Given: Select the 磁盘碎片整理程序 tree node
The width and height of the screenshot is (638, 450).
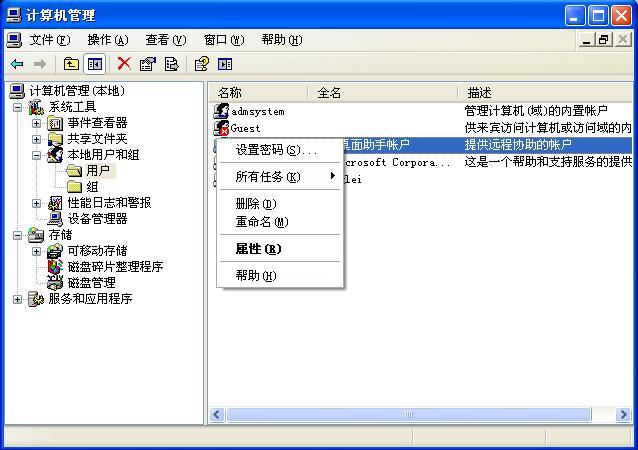Looking at the screenshot, I should [x=115, y=267].
